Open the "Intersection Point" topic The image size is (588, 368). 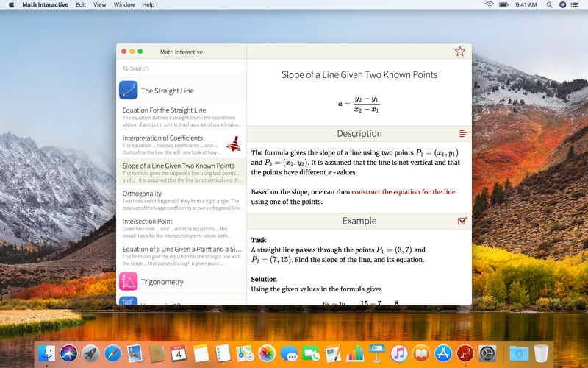[x=182, y=228]
